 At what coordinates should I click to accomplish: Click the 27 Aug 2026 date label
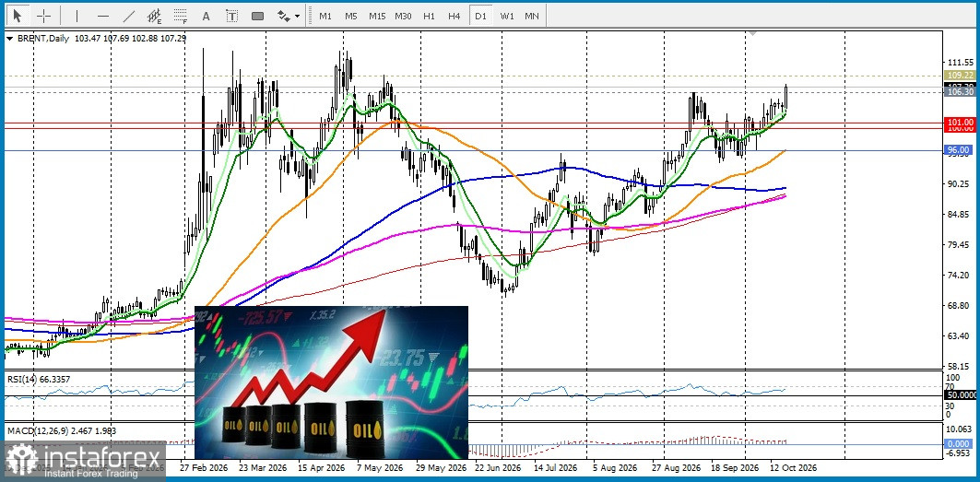pyautogui.click(x=676, y=467)
